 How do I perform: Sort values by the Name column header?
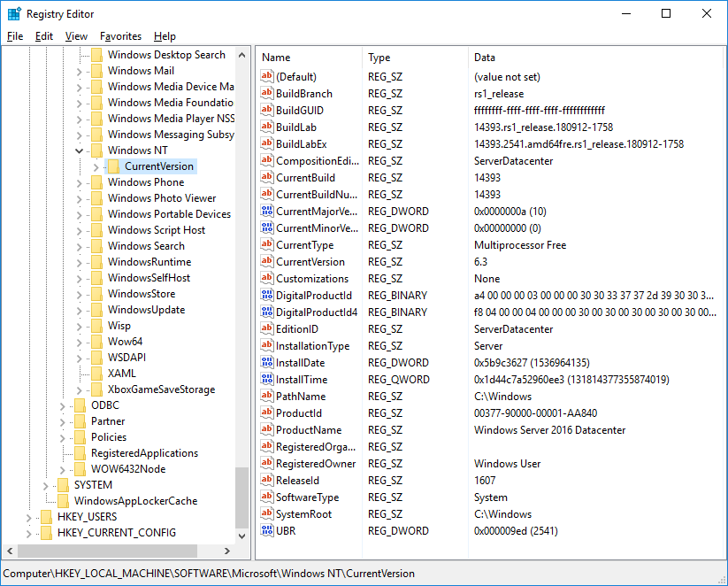coord(309,58)
